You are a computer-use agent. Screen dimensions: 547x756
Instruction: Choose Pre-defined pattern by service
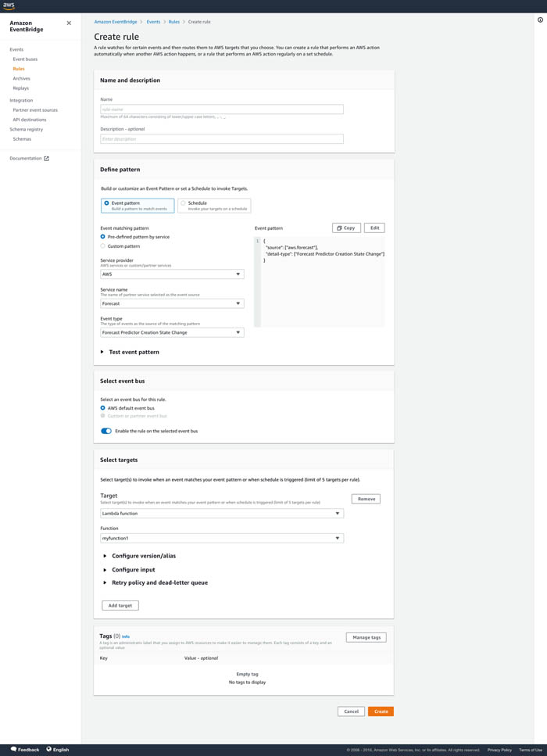click(102, 237)
